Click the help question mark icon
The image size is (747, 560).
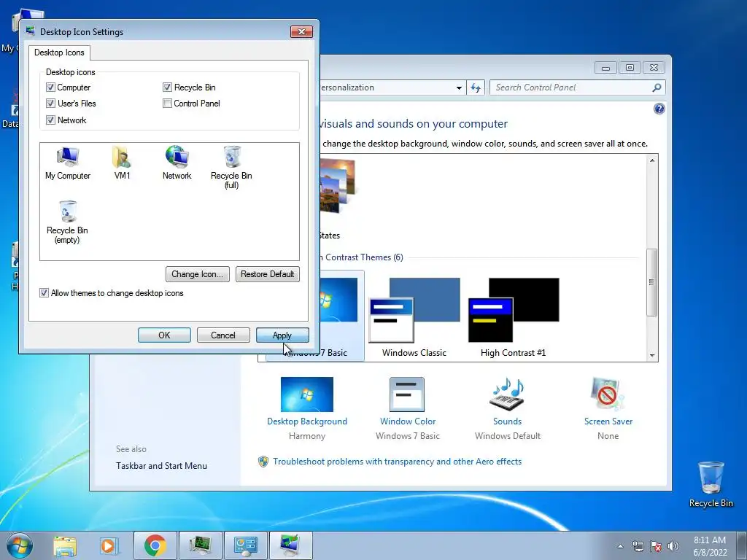659,109
